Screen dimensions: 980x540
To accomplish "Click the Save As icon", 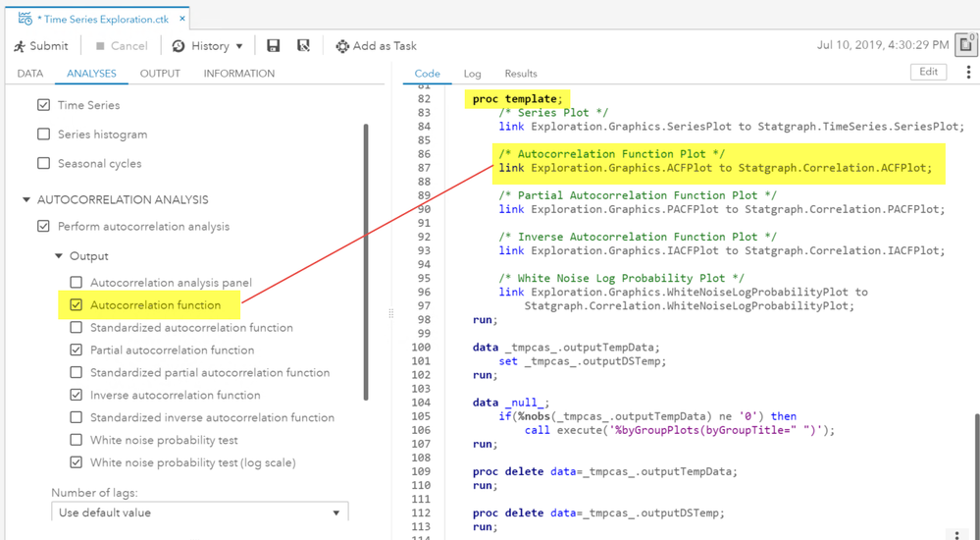I will point(303,46).
